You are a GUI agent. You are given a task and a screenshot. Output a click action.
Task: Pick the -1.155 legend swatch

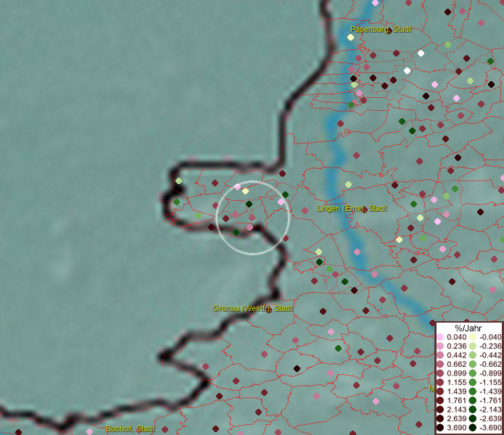point(473,382)
